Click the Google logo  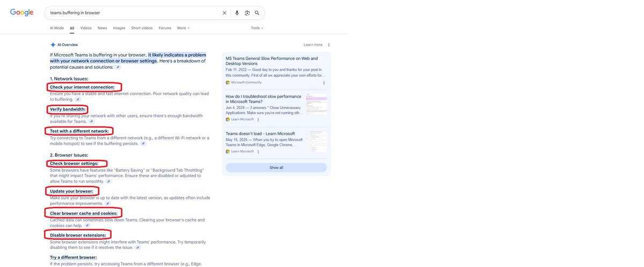coord(21,12)
